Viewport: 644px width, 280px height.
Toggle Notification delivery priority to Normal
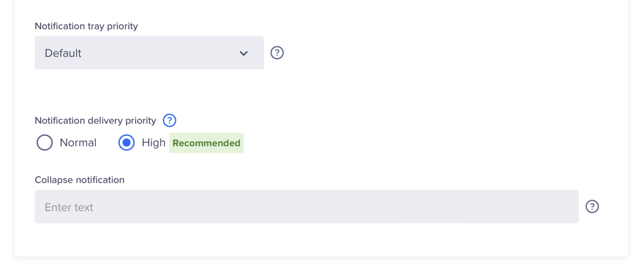coord(44,143)
